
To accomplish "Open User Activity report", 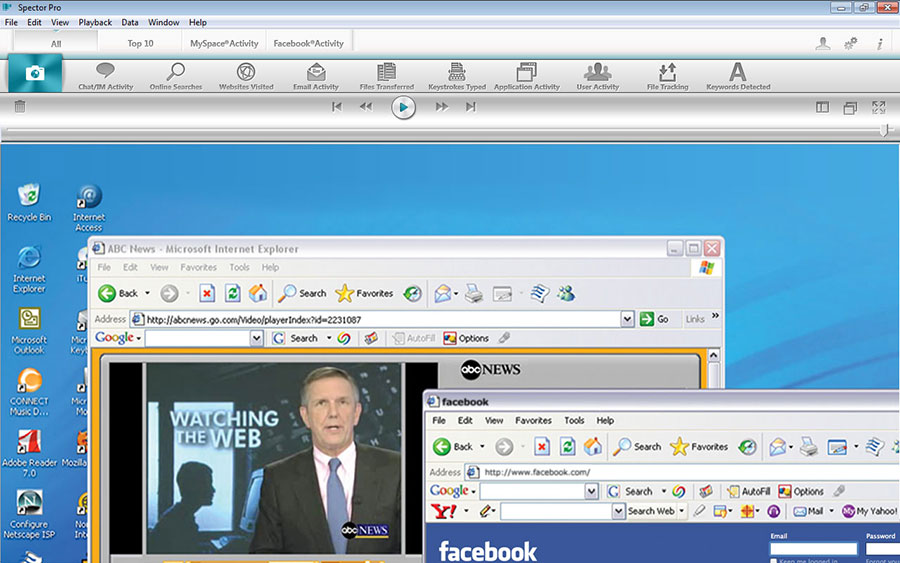I will pyautogui.click(x=598, y=76).
